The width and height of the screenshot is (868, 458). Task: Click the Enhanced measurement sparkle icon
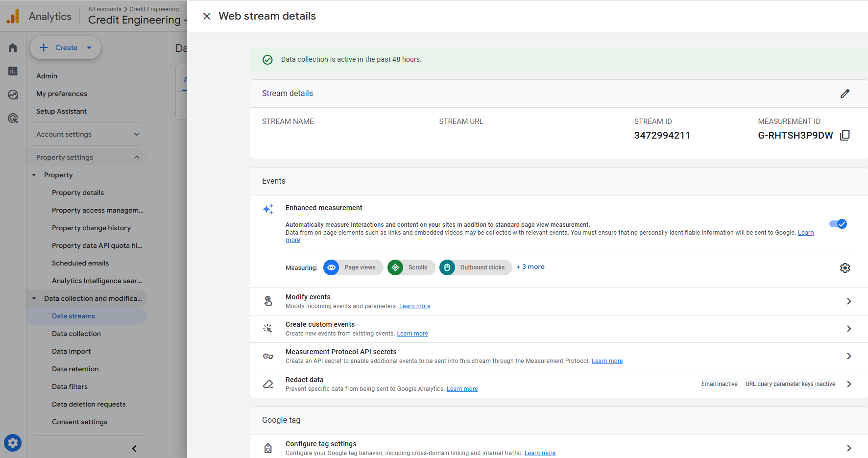pyautogui.click(x=268, y=209)
